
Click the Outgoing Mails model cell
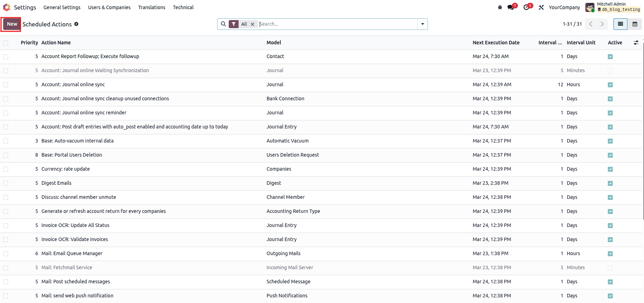pyautogui.click(x=284, y=253)
